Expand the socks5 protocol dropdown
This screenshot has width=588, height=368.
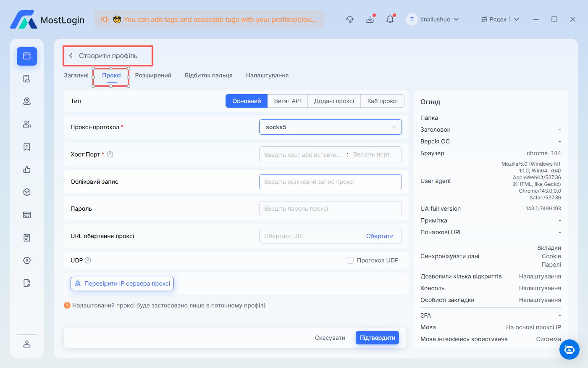pyautogui.click(x=330, y=127)
